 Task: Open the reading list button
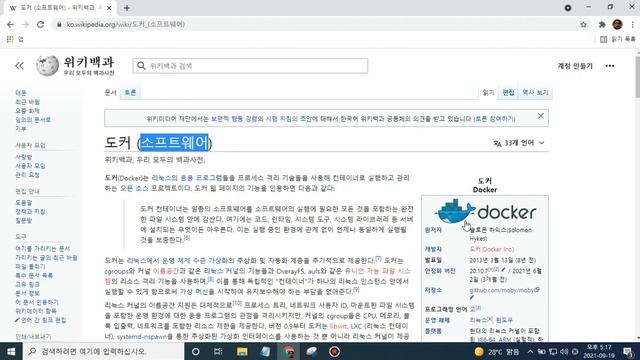point(618,39)
